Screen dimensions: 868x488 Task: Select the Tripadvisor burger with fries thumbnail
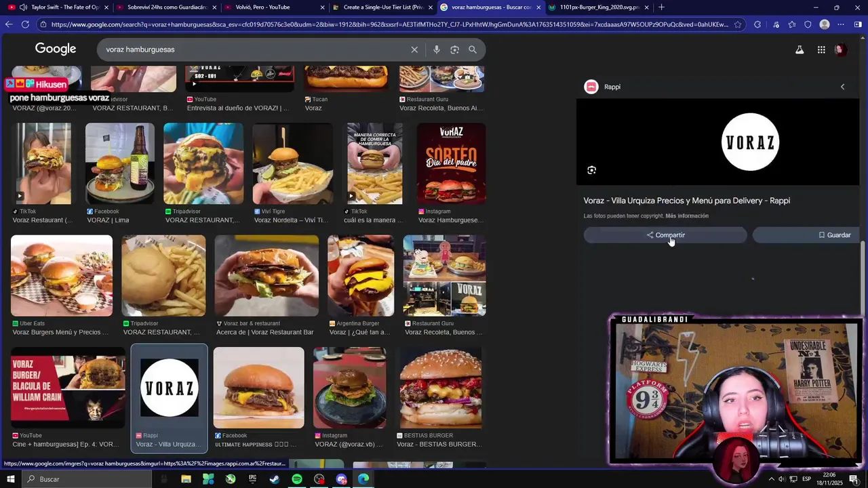pos(163,276)
